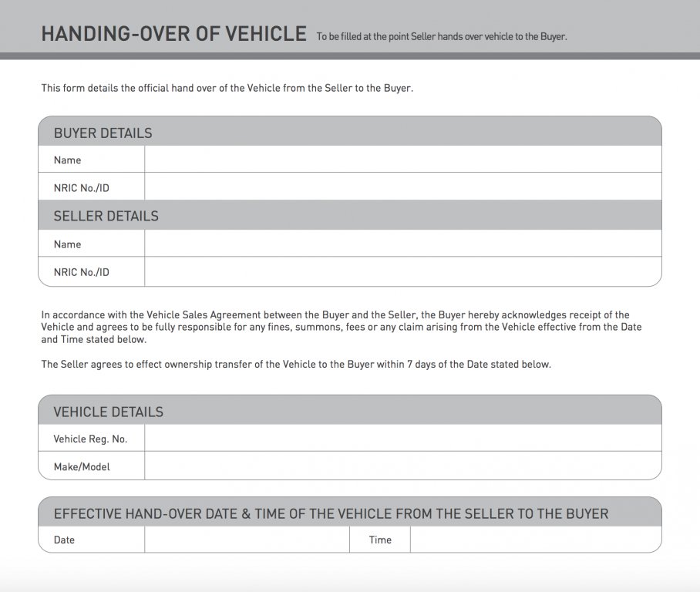Click the HANDING-OVER OF VEHICLE title
The width and height of the screenshot is (700, 592).
click(174, 34)
